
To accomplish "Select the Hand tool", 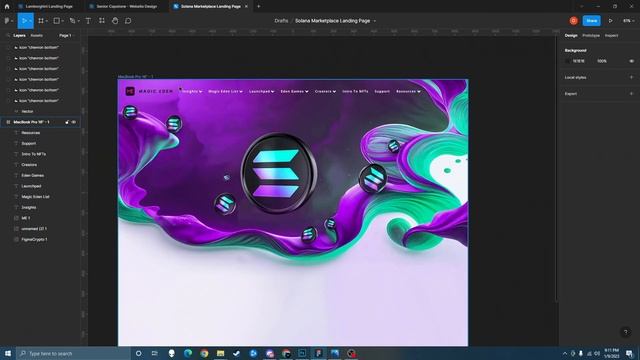I will 115,21.
